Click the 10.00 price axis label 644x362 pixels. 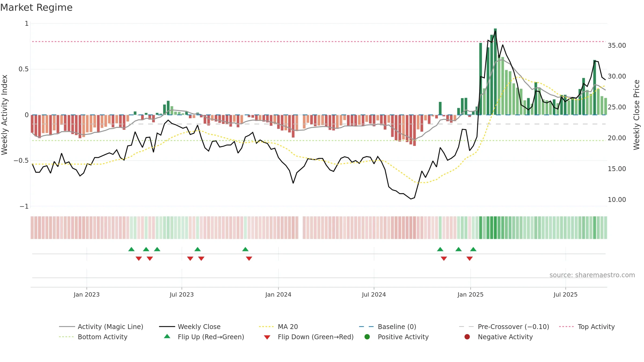[617, 200]
